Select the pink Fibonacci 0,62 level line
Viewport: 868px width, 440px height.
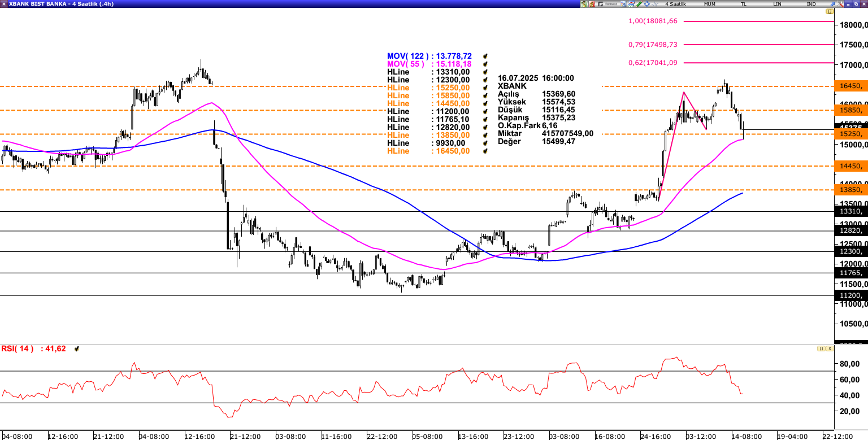click(758, 63)
